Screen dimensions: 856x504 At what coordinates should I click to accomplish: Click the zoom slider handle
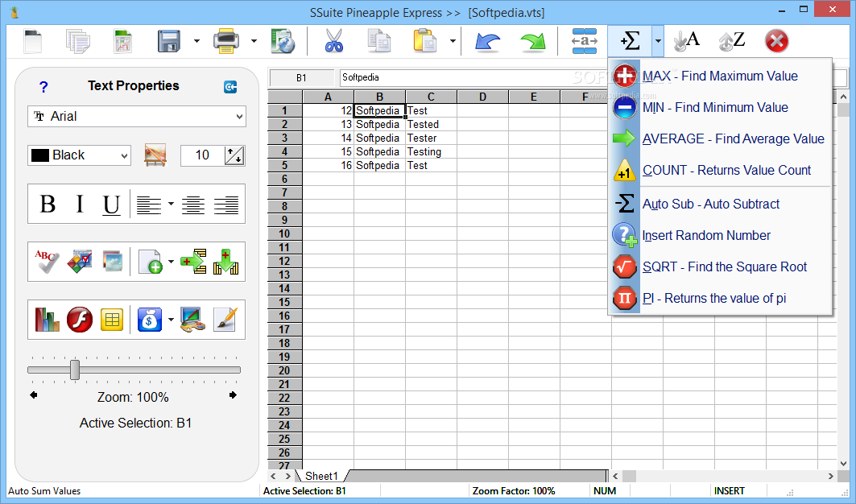click(x=75, y=370)
